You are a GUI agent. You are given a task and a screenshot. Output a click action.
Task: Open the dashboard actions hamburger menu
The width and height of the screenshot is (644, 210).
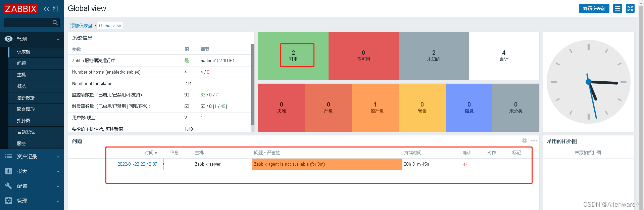coord(617,8)
